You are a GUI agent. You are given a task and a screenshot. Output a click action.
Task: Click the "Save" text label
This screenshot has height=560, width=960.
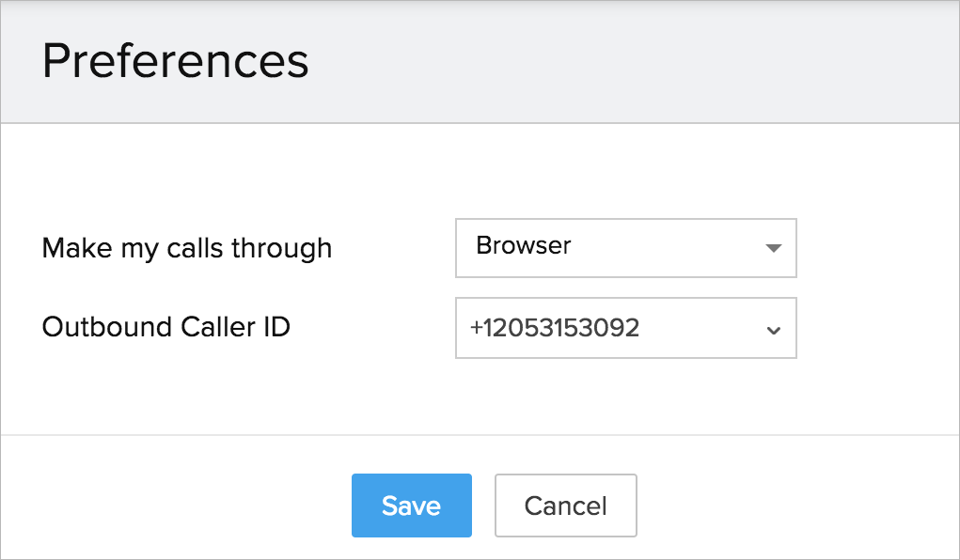point(411,506)
